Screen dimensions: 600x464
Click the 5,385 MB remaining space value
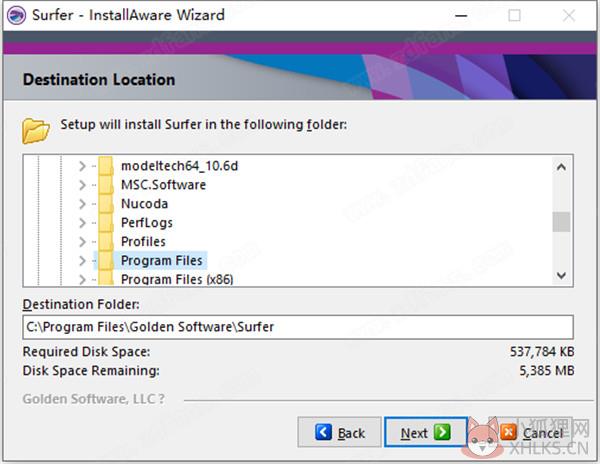[x=547, y=371]
